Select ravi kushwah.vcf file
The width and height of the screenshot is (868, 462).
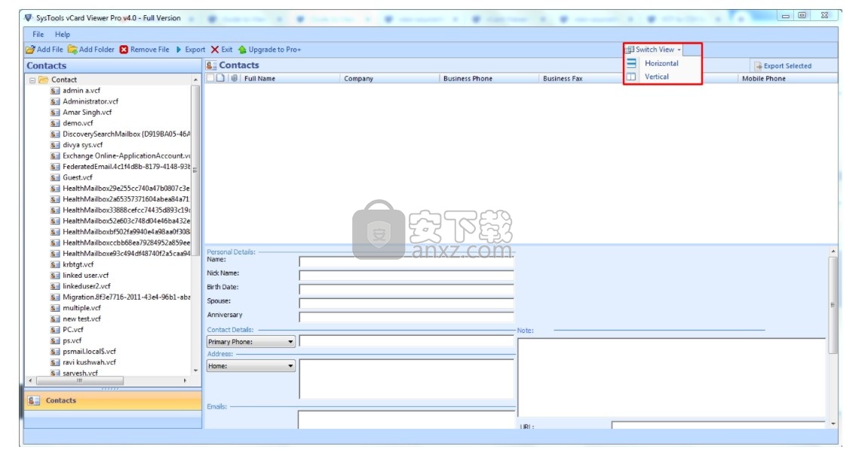(89, 362)
